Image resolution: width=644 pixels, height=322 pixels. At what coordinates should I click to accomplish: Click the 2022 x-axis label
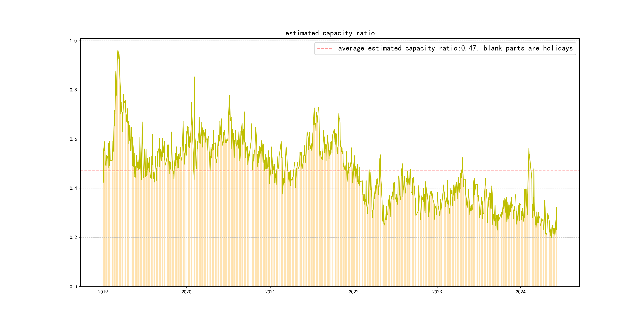tap(353, 292)
